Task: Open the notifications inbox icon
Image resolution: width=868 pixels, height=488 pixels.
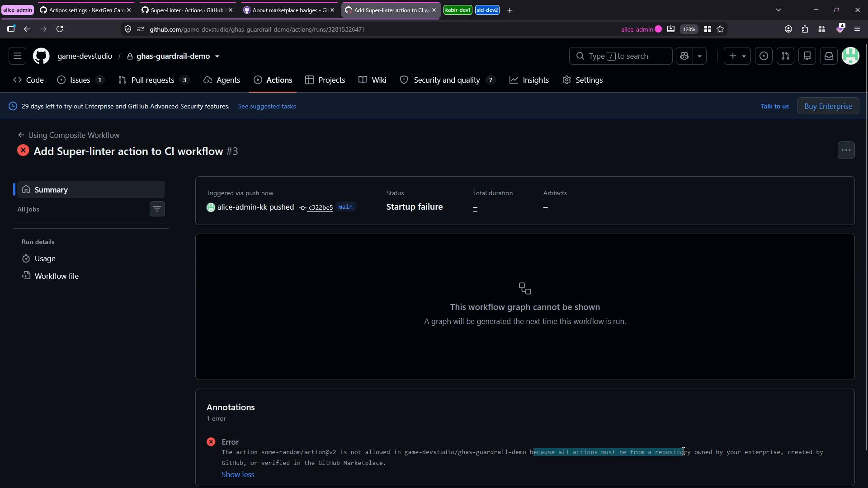Action: coord(829,56)
